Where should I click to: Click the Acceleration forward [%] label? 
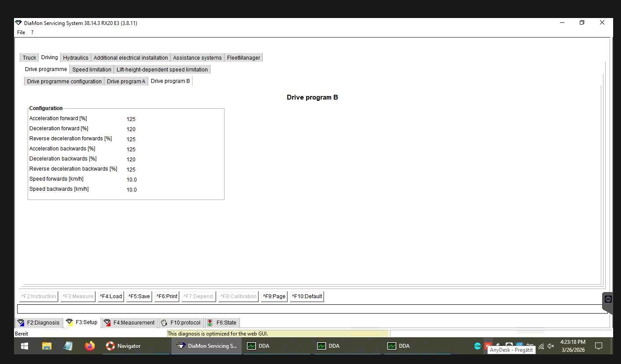(x=58, y=118)
